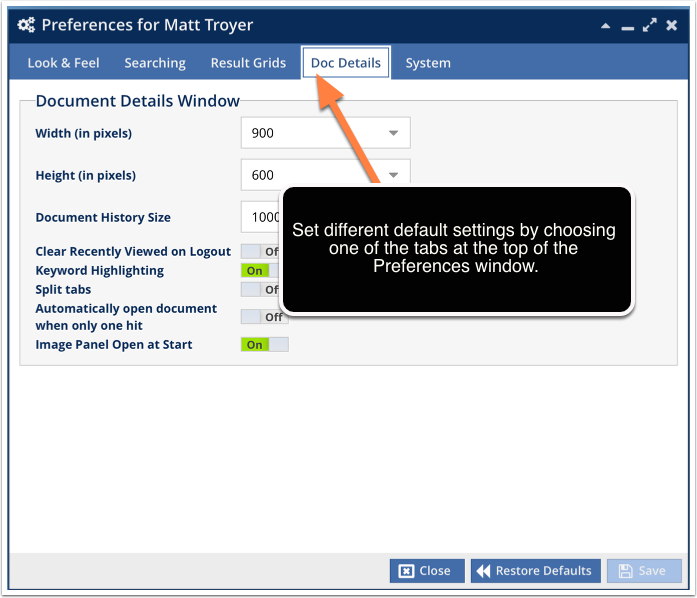Turn off Keyword Highlighting

[260, 270]
